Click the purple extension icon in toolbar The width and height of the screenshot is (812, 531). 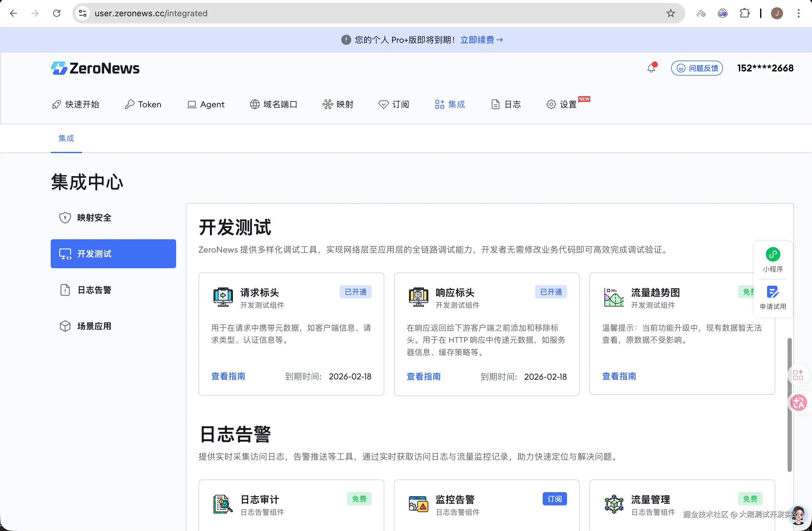[x=723, y=13]
